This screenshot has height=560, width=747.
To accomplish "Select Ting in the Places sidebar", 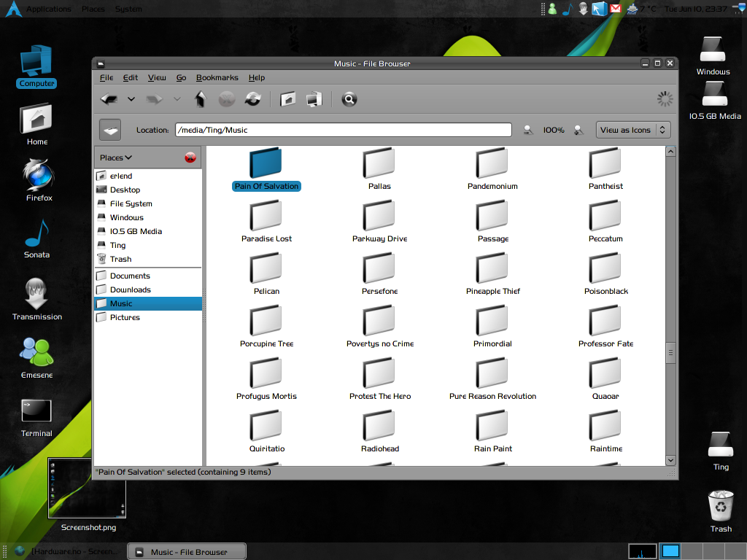I will coord(148,245).
